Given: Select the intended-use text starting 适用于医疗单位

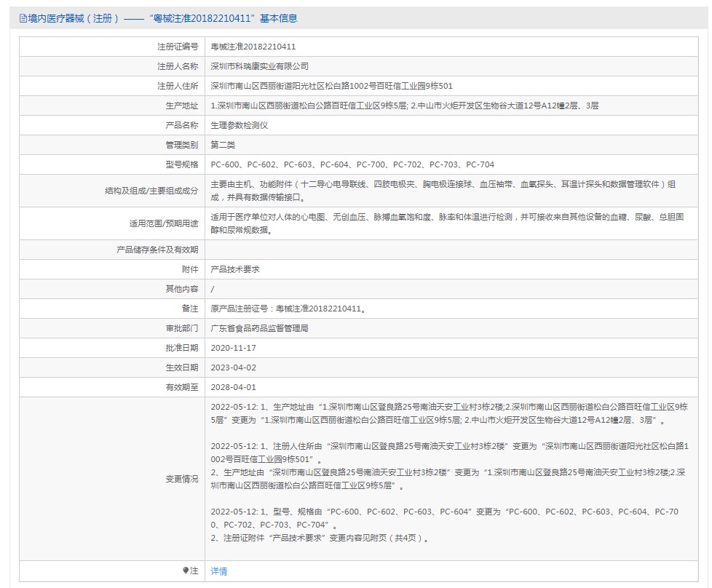Looking at the screenshot, I should coord(447,223).
